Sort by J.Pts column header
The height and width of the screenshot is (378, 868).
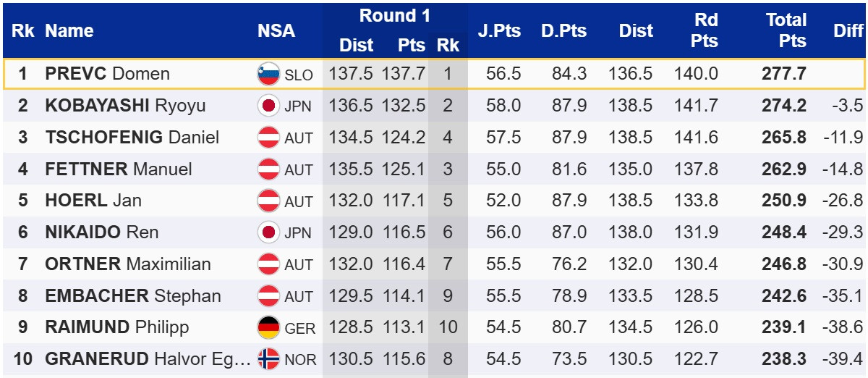499,31
